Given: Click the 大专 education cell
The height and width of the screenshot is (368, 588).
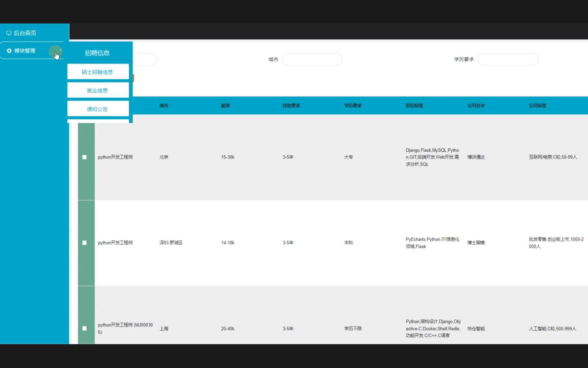Looking at the screenshot, I should 348,157.
